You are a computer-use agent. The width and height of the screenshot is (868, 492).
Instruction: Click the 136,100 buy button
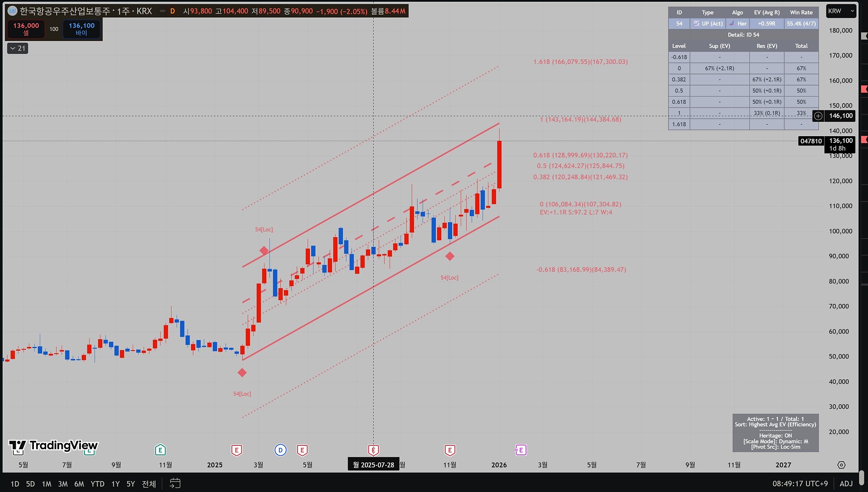click(x=81, y=29)
